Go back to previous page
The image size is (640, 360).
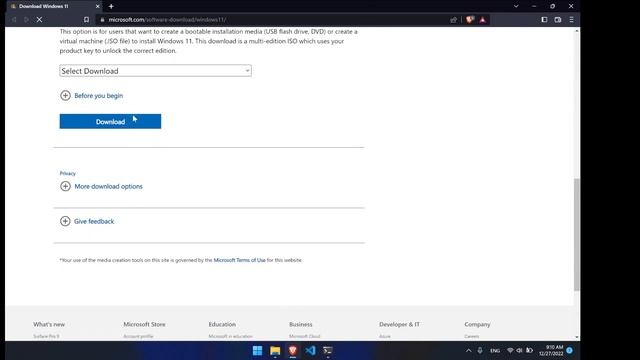(x=14, y=20)
